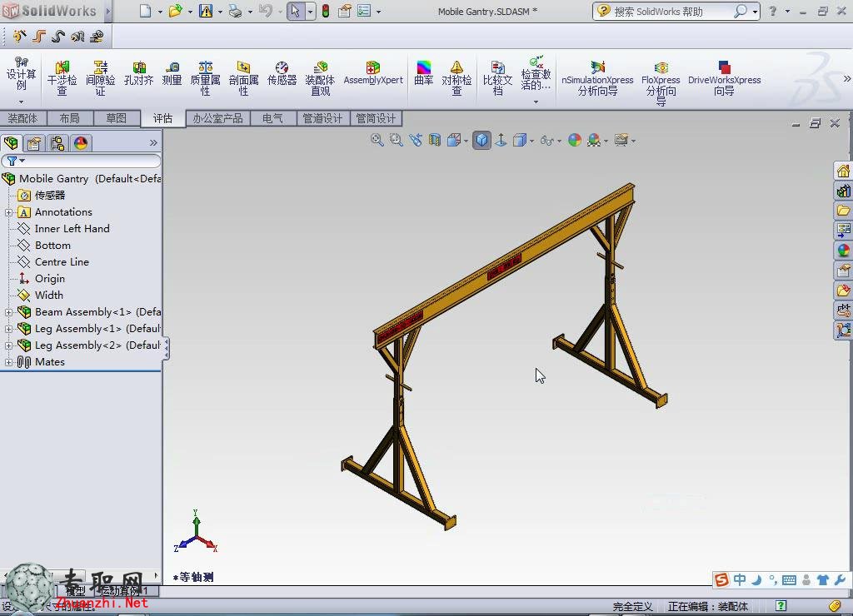
Task: Open the SolidWorks Resources home pane
Action: coord(843,171)
